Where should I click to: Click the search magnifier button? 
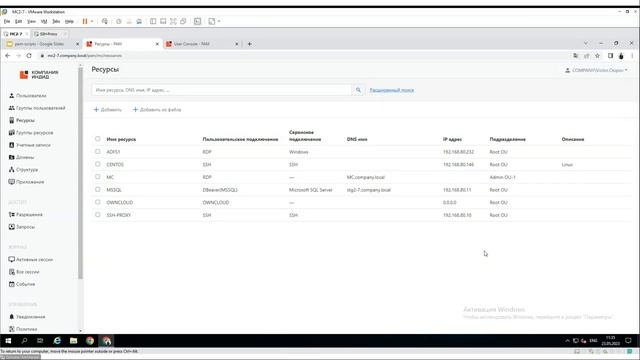(x=358, y=90)
